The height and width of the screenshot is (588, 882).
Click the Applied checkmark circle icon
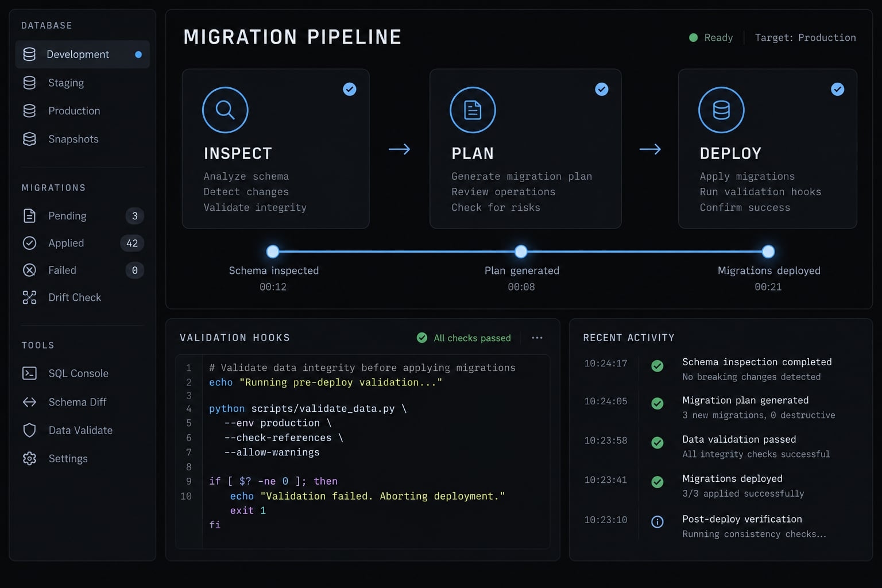point(29,243)
